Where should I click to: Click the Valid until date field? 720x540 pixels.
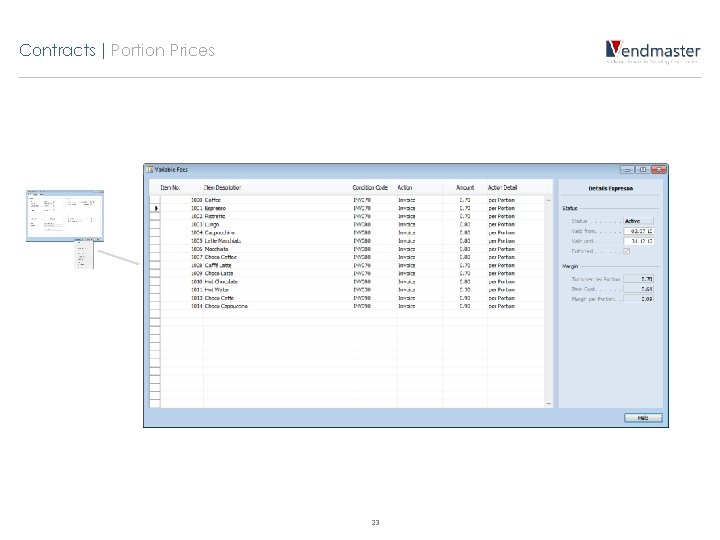(x=638, y=241)
